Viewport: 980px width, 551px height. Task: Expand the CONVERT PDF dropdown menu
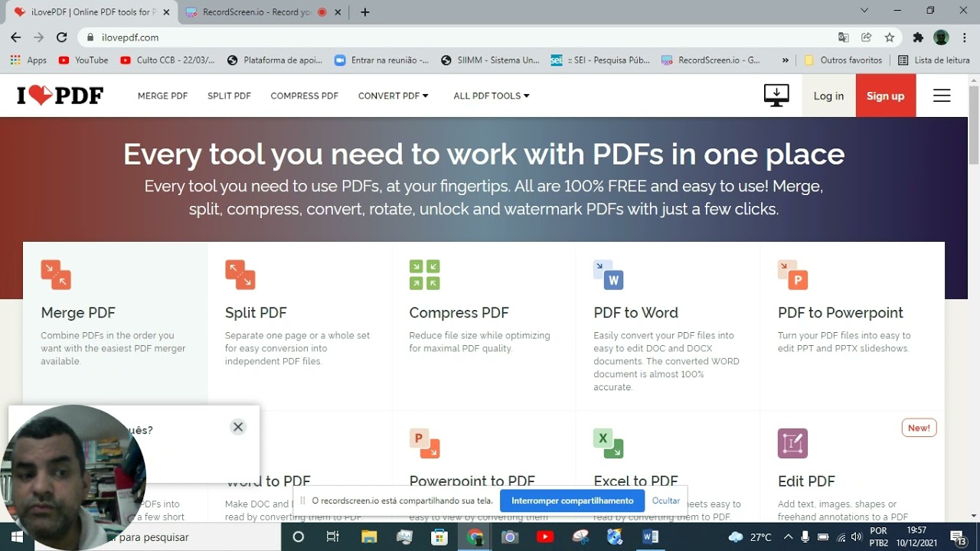pos(394,96)
